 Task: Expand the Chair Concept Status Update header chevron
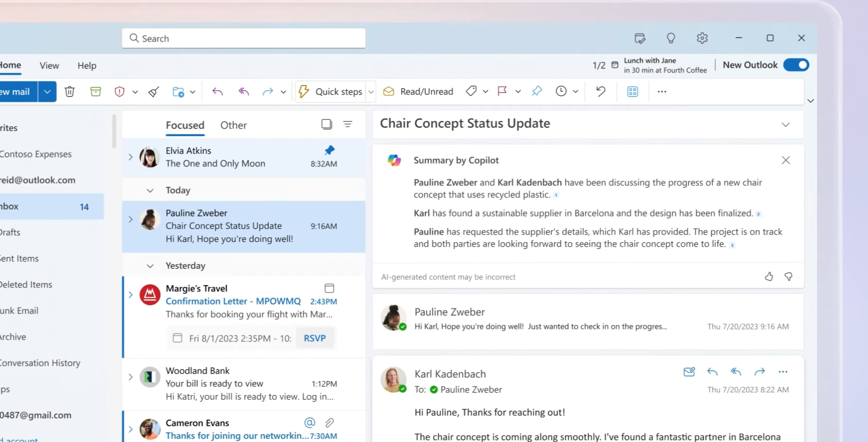785,125
